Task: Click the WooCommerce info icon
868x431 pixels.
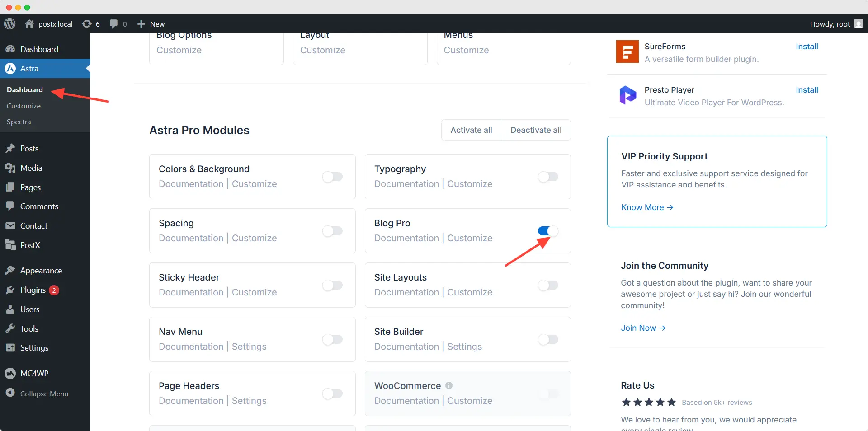Action: (x=448, y=385)
